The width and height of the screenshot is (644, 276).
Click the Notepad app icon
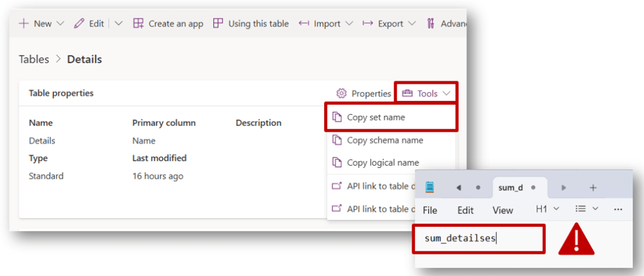(430, 188)
